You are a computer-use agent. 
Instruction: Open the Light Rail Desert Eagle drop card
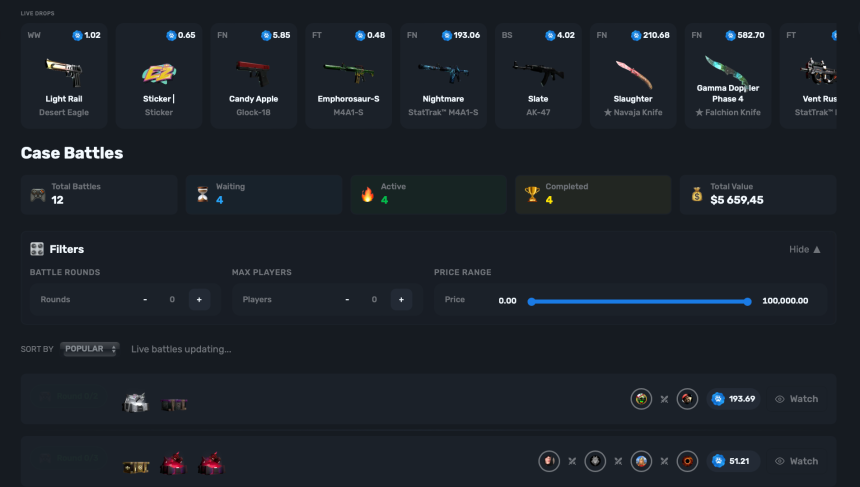pos(64,76)
